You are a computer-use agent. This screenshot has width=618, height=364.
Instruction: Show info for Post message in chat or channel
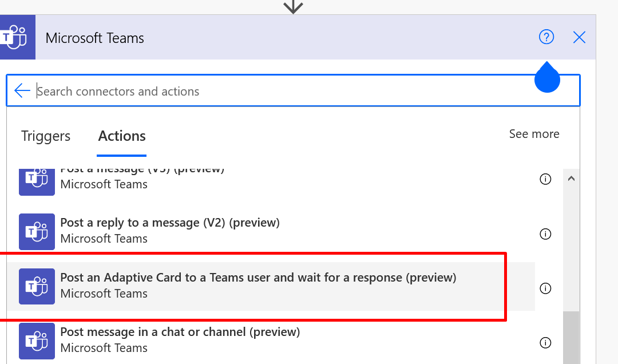click(545, 343)
